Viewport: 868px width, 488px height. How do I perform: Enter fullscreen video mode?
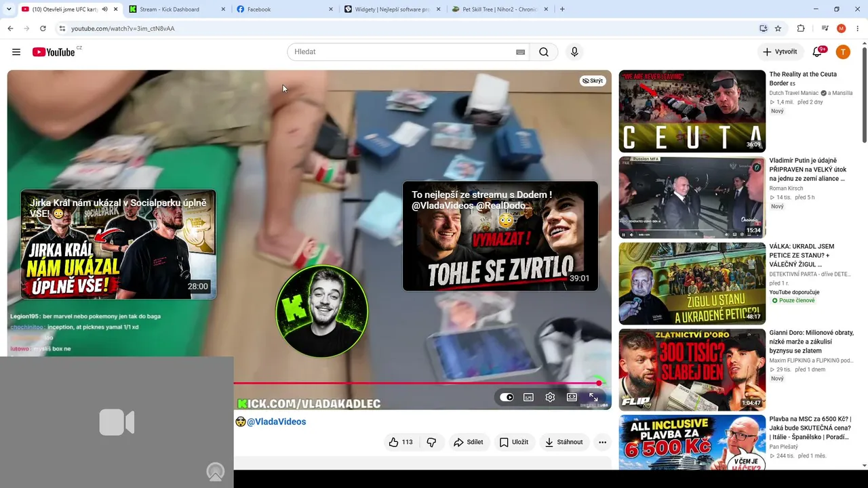pyautogui.click(x=593, y=397)
